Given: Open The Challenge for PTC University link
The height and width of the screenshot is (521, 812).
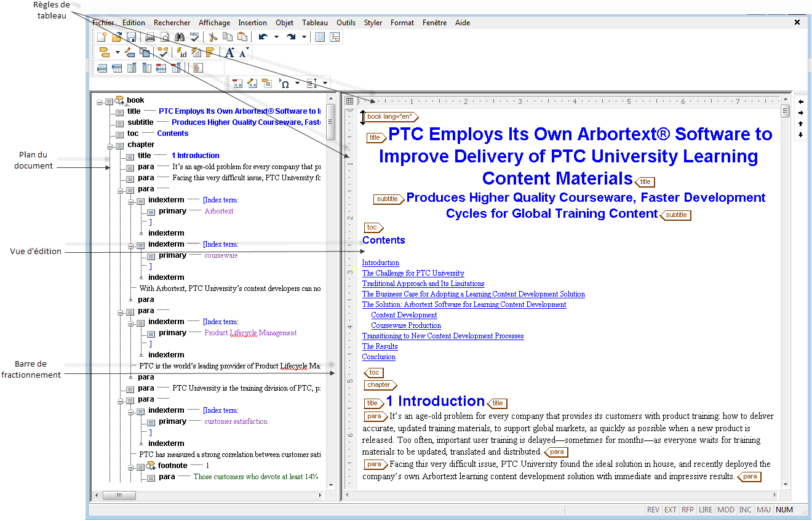Looking at the screenshot, I should click(x=413, y=273).
